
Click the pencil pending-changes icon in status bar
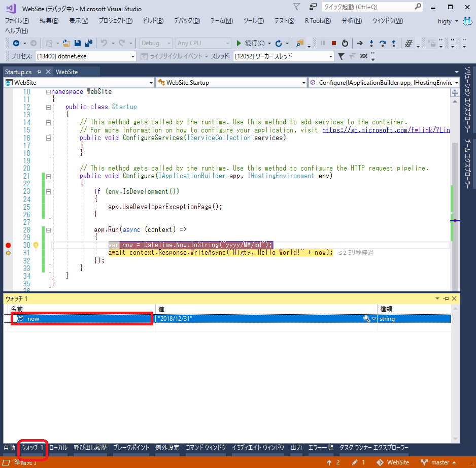pos(355,462)
